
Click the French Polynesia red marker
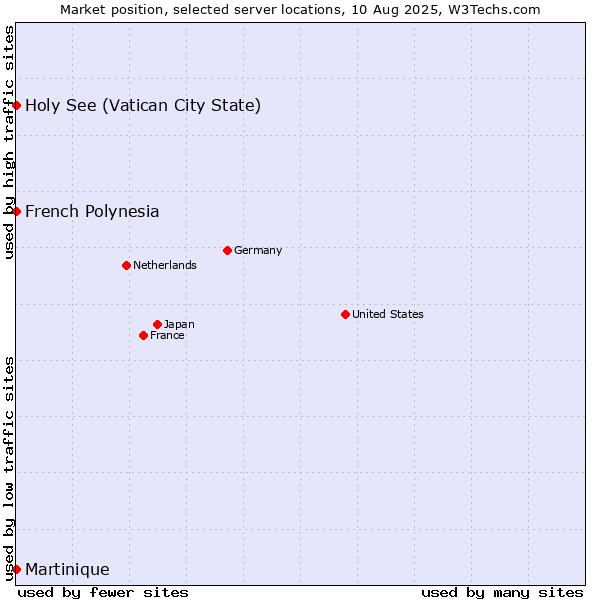click(16, 211)
